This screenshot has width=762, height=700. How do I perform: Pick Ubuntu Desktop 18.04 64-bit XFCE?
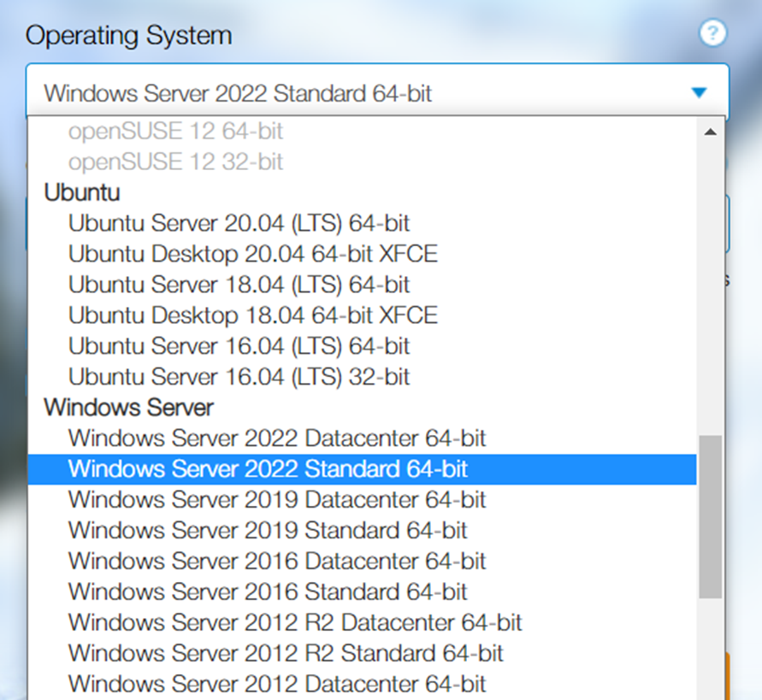coord(362,315)
